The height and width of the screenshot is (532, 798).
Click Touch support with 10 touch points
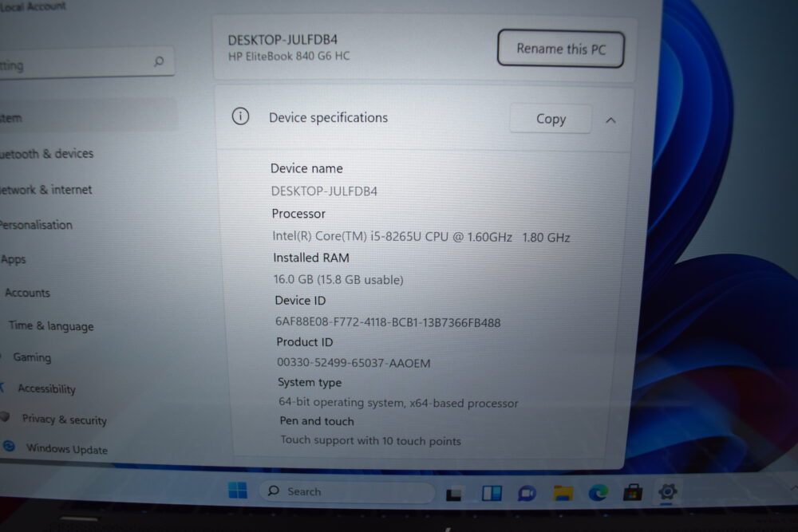pos(370,440)
